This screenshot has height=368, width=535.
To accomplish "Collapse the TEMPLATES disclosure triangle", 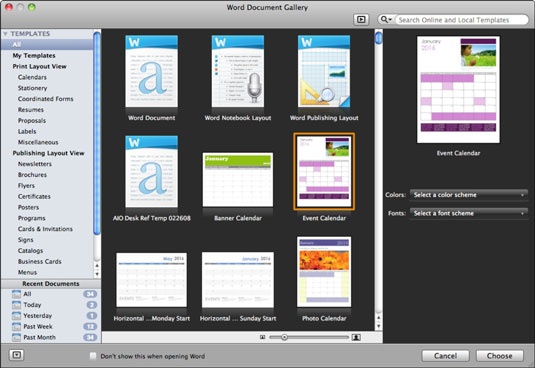I will (x=5, y=34).
